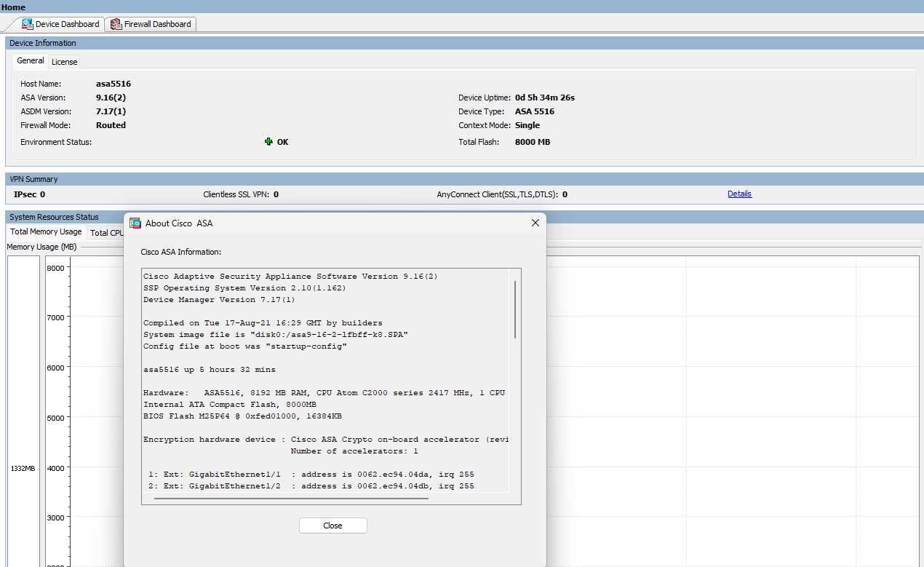Click the host name value asa5516
924x567 pixels.
113,84
